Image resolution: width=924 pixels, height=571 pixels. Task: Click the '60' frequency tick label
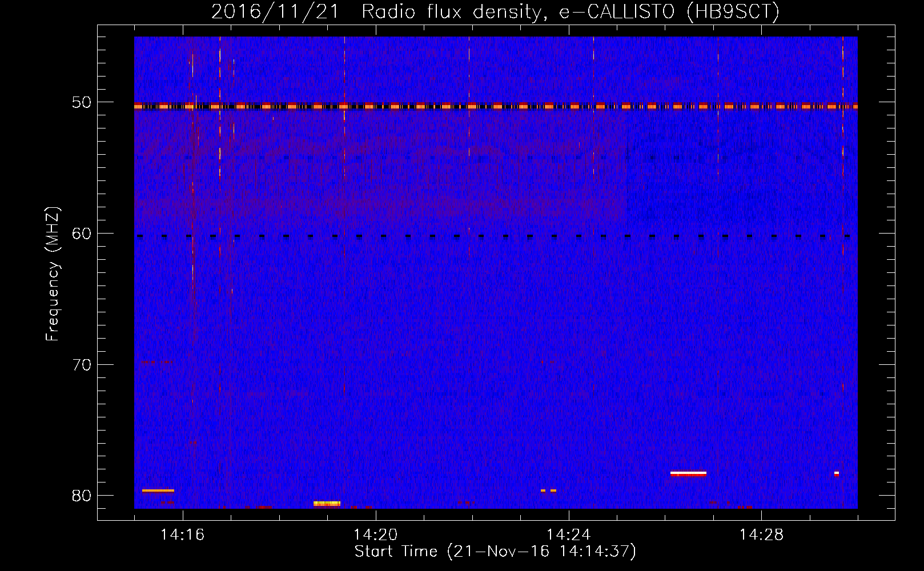point(81,234)
